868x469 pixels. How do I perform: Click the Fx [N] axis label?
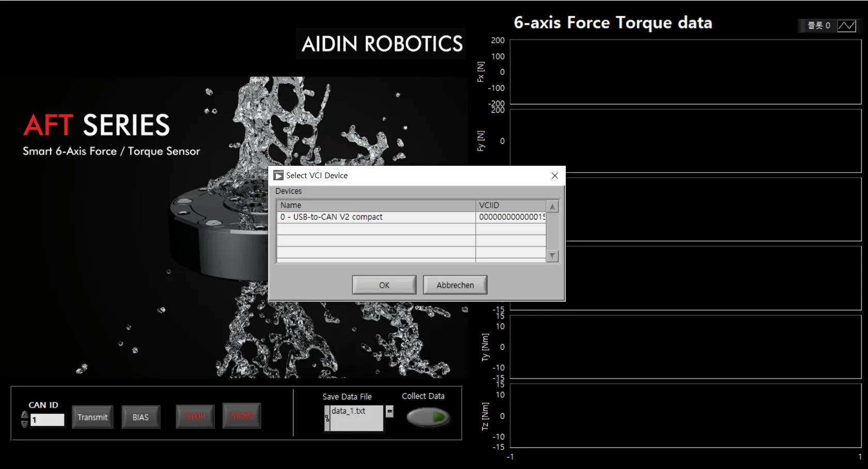click(481, 72)
